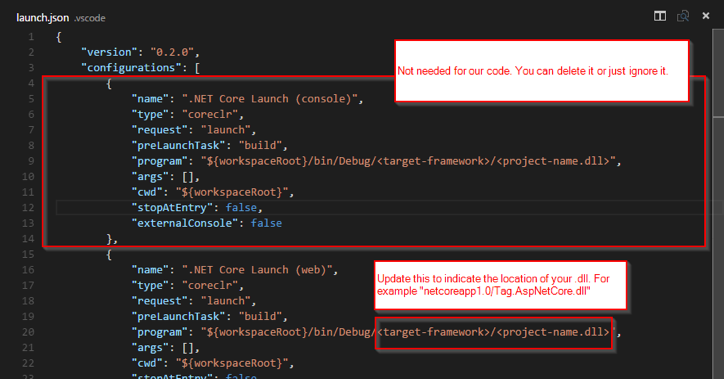Click "coreclr" value on line 6
Screen dimensions: 724x379
210,114
